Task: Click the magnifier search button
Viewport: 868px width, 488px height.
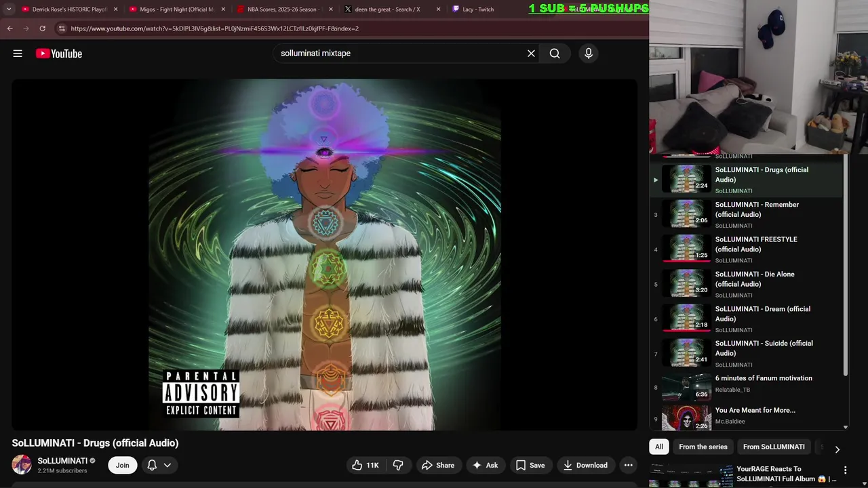Action: (x=555, y=54)
